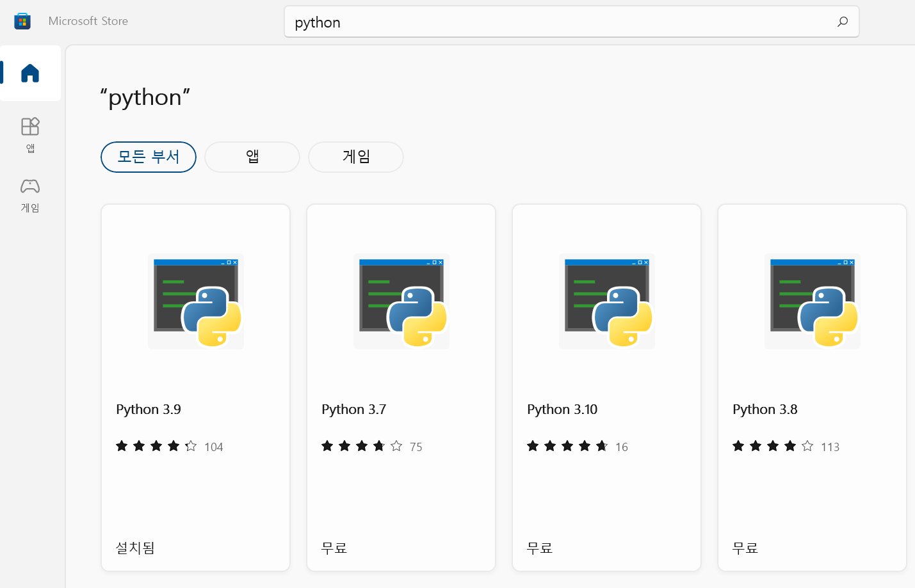Click the Python 3.7 app icon
This screenshot has width=915, height=588.
point(401,301)
